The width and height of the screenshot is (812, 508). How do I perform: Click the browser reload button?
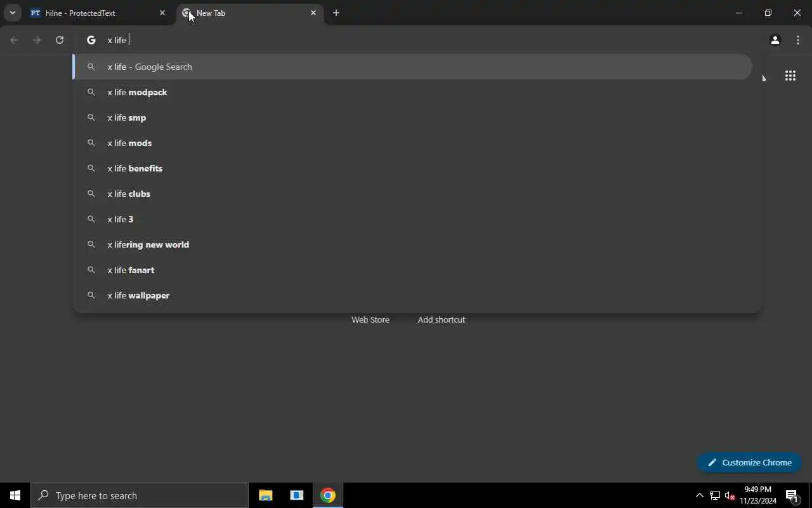(60, 40)
